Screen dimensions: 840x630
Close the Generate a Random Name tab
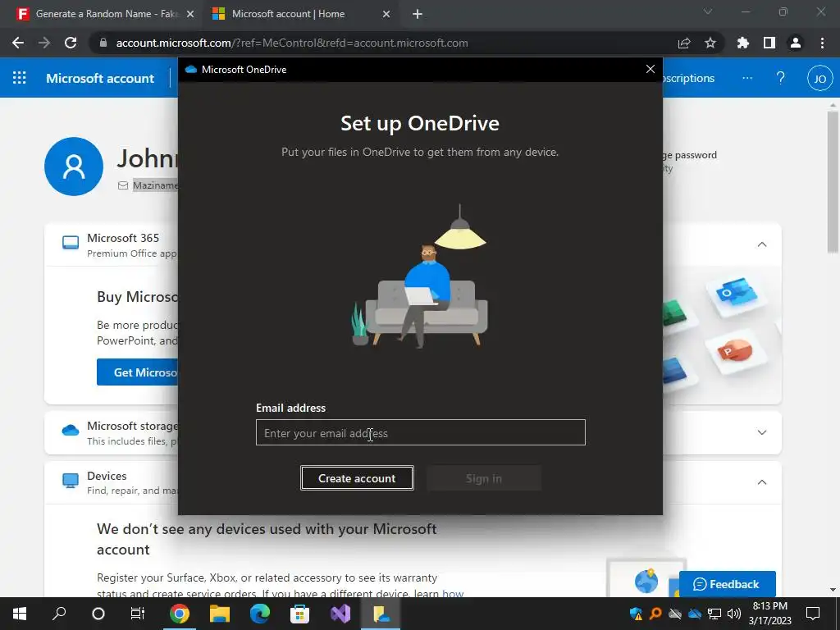[190, 15]
